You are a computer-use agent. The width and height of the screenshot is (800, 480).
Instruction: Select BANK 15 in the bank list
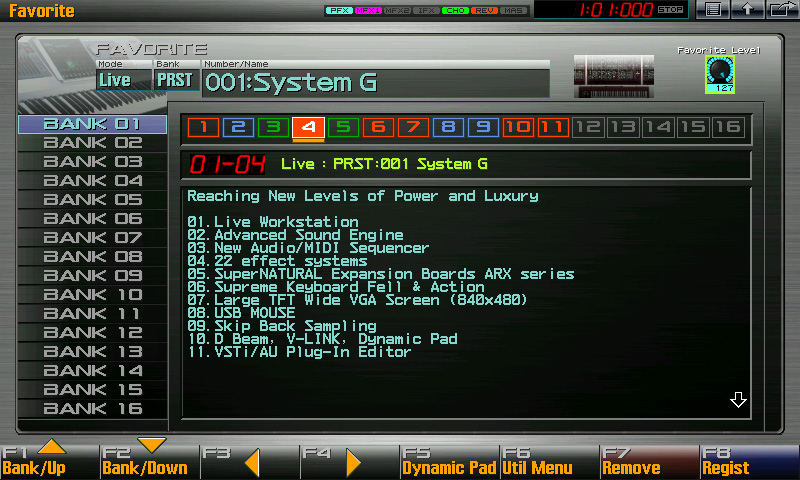pos(92,390)
